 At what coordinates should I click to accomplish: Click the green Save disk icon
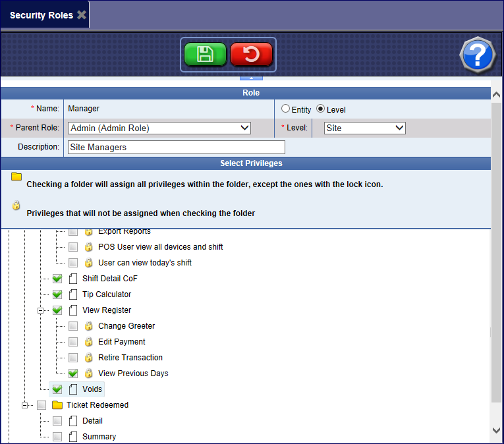[205, 54]
